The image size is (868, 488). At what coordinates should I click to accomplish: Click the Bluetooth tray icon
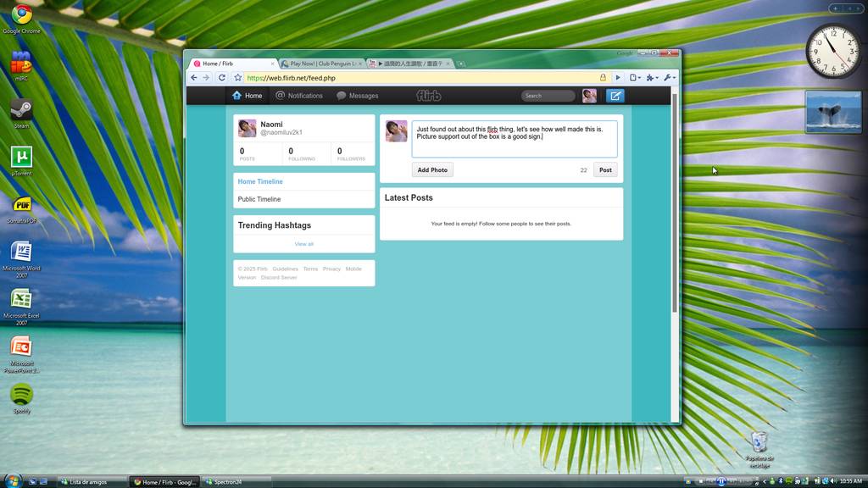pos(781,481)
